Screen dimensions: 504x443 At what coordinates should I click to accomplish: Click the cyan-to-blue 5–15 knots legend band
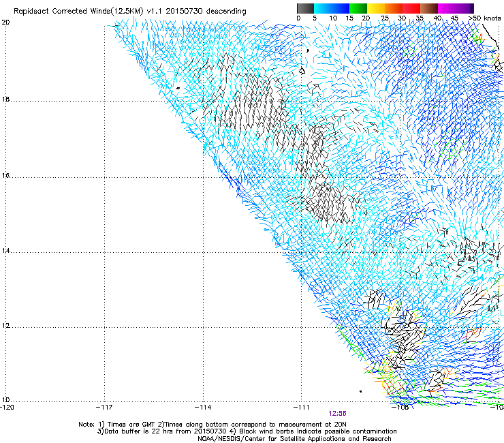tap(332, 8)
